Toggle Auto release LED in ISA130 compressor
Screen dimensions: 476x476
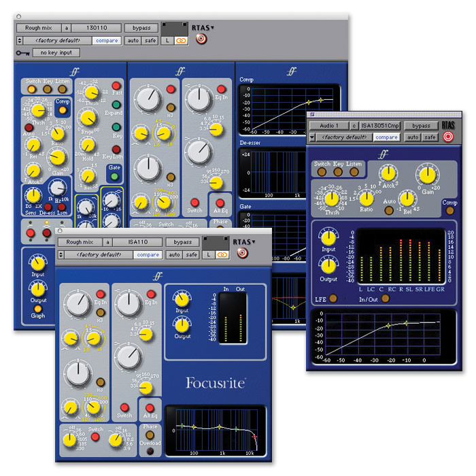coord(29,128)
